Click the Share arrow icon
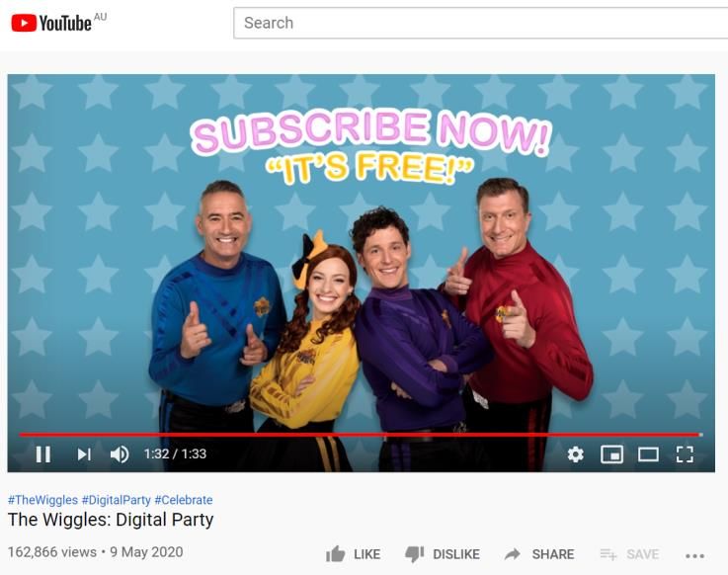Screen dimensions: 728x575 tap(513, 553)
